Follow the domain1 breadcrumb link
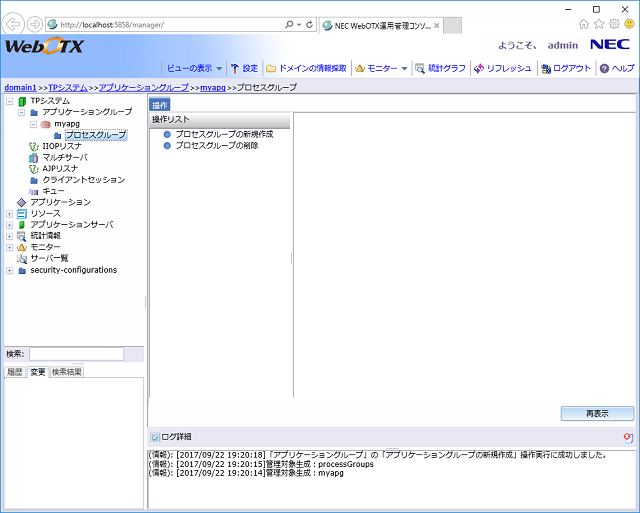This screenshot has width=640, height=513. click(x=20, y=88)
